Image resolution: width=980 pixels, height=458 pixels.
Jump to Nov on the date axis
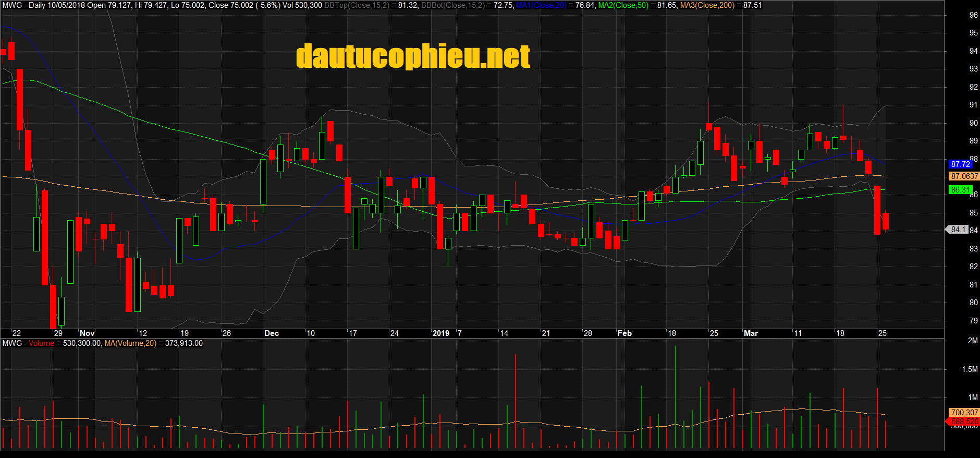pos(87,333)
